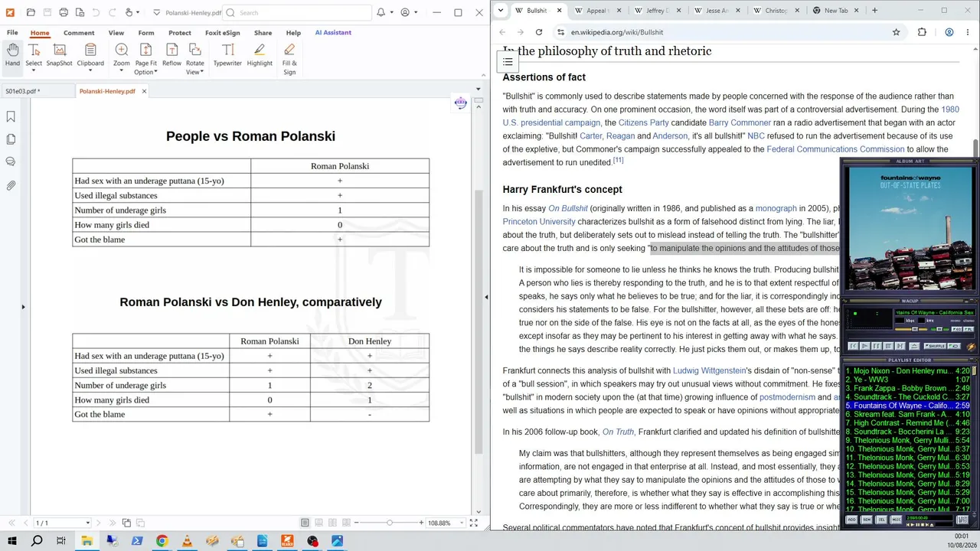Viewport: 980px width, 551px height.
Task: Open Chrome extensions puzzle icon
Action: click(922, 32)
